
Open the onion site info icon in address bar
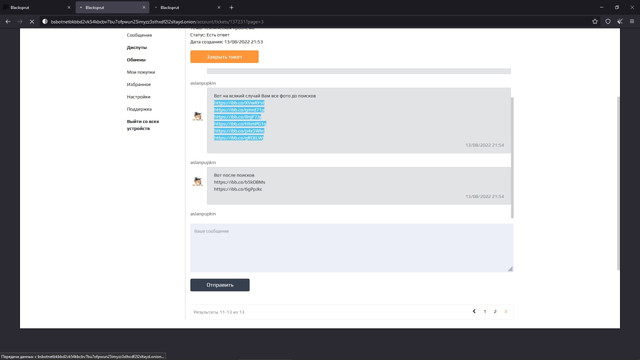[45, 22]
